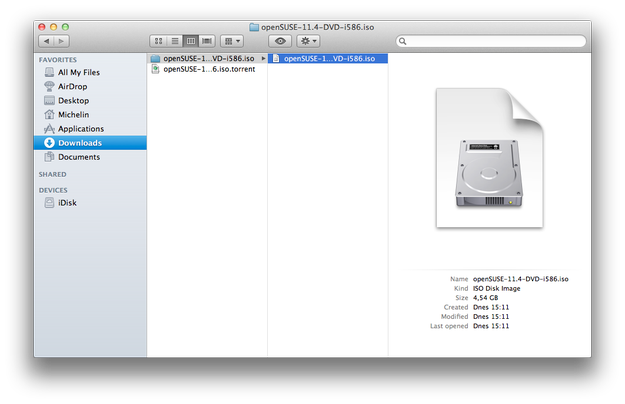
Task: Zoom window with the green button
Action: tap(65, 27)
